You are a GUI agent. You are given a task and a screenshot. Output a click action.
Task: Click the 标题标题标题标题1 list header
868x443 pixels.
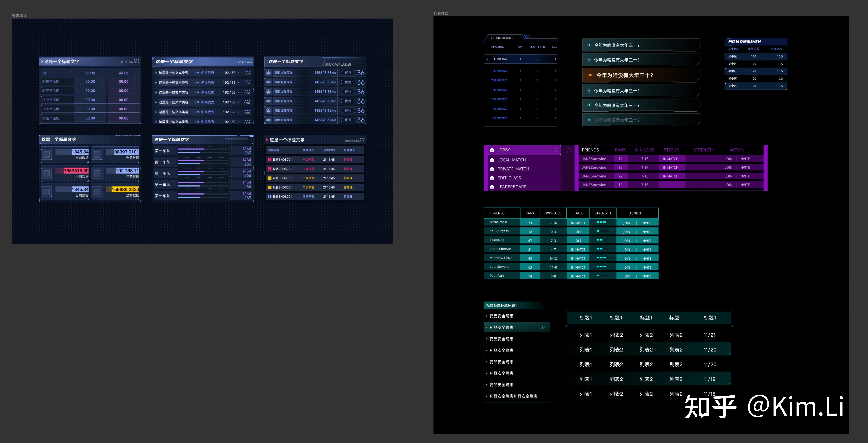[x=501, y=305]
